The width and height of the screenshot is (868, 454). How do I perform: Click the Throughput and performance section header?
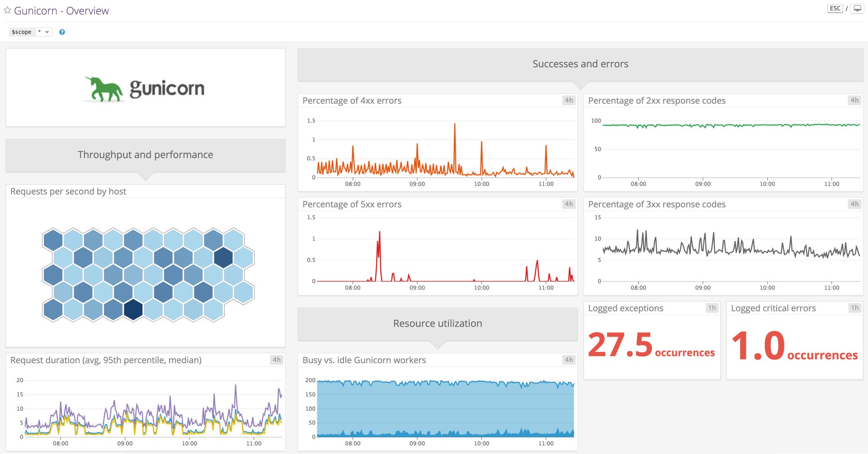pos(145,154)
